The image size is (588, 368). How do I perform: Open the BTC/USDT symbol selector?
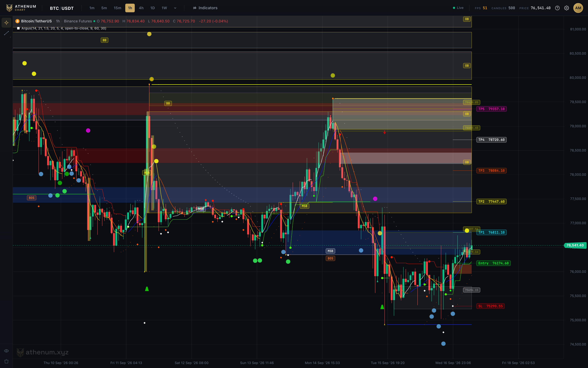click(x=62, y=8)
